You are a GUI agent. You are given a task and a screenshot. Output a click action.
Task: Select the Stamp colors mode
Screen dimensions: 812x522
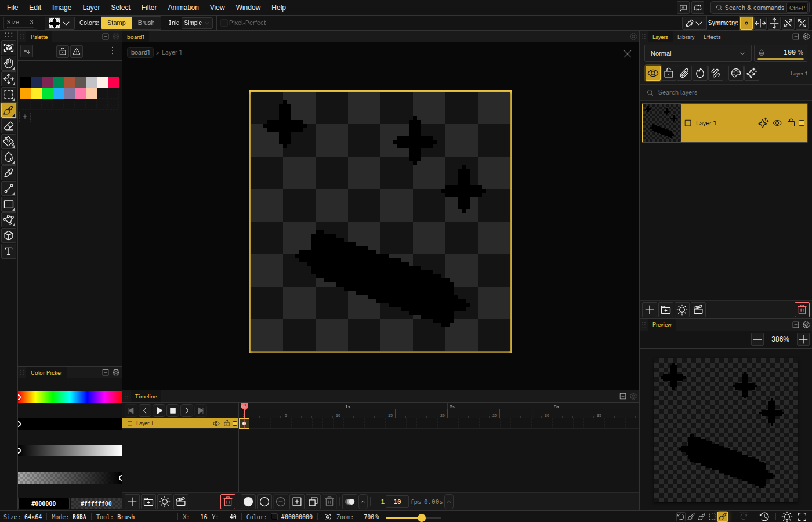click(117, 23)
